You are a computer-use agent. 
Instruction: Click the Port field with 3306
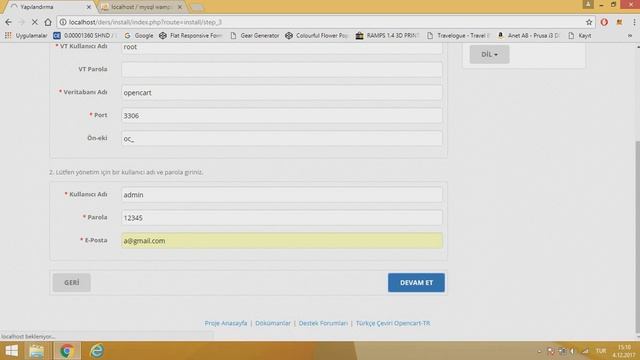[282, 116]
